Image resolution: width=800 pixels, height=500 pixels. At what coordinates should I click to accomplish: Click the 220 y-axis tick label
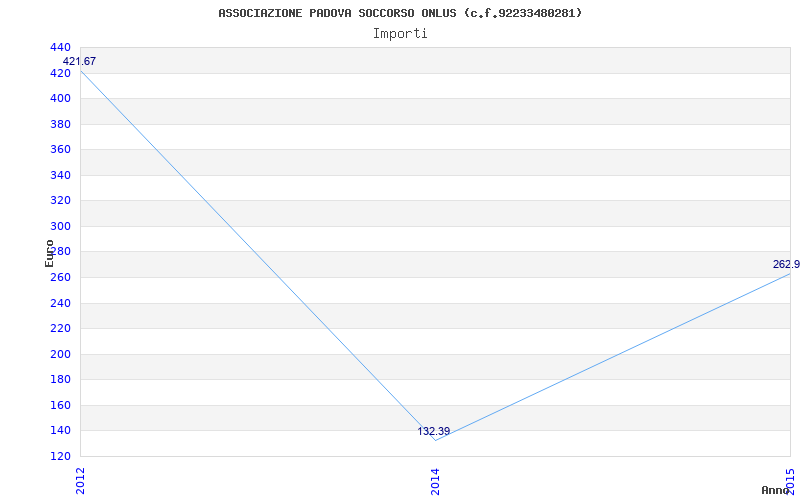pyautogui.click(x=60, y=329)
